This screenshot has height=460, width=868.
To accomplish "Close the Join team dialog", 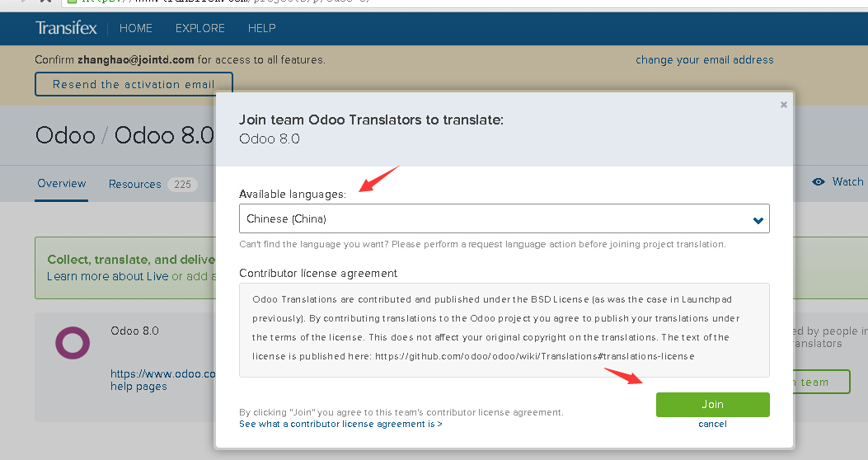I will 783,105.
